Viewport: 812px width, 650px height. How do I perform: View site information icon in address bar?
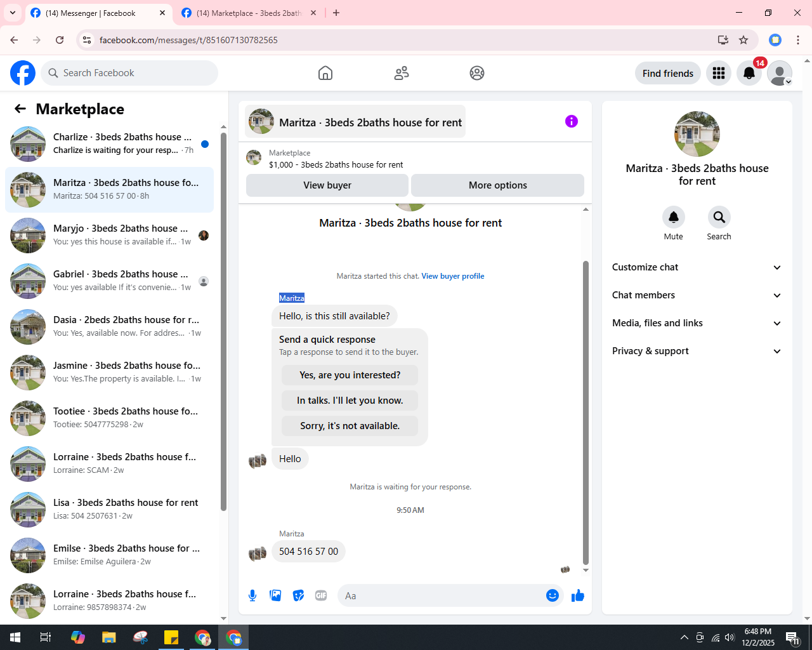coord(87,40)
